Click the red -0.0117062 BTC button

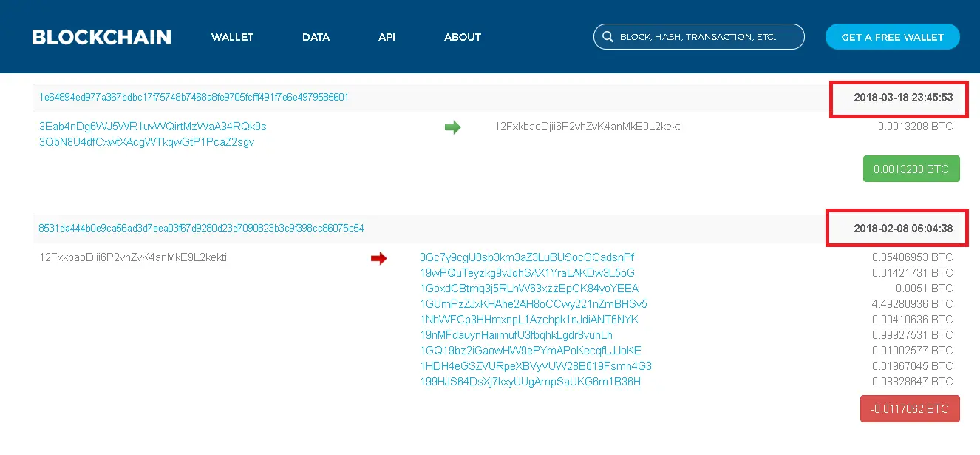click(910, 409)
